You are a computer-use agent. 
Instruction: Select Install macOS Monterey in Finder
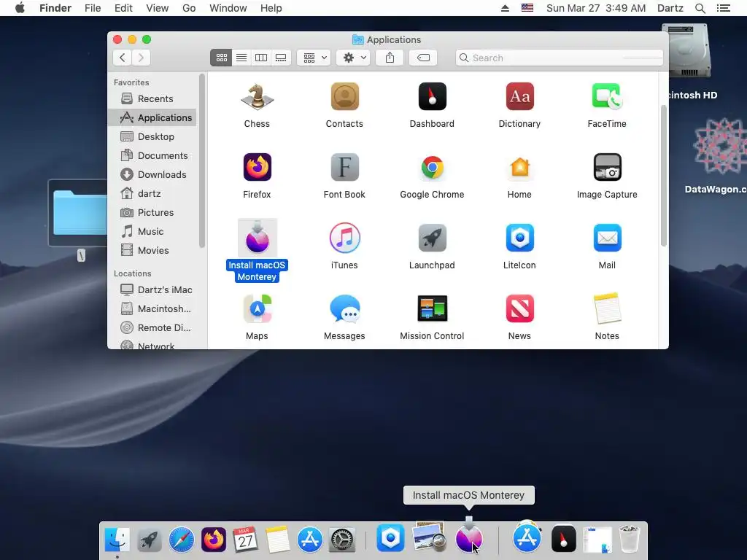(x=257, y=238)
